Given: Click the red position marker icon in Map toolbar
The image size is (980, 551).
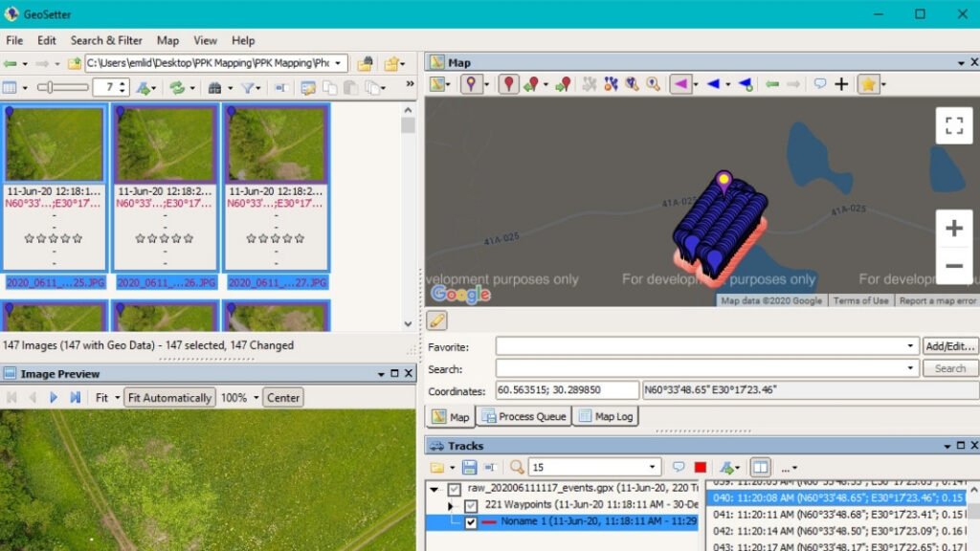Looking at the screenshot, I should coord(508,84).
